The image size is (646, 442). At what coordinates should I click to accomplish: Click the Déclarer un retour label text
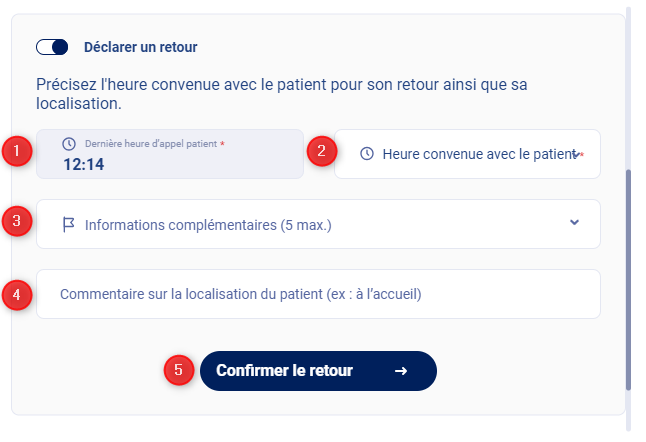141,47
